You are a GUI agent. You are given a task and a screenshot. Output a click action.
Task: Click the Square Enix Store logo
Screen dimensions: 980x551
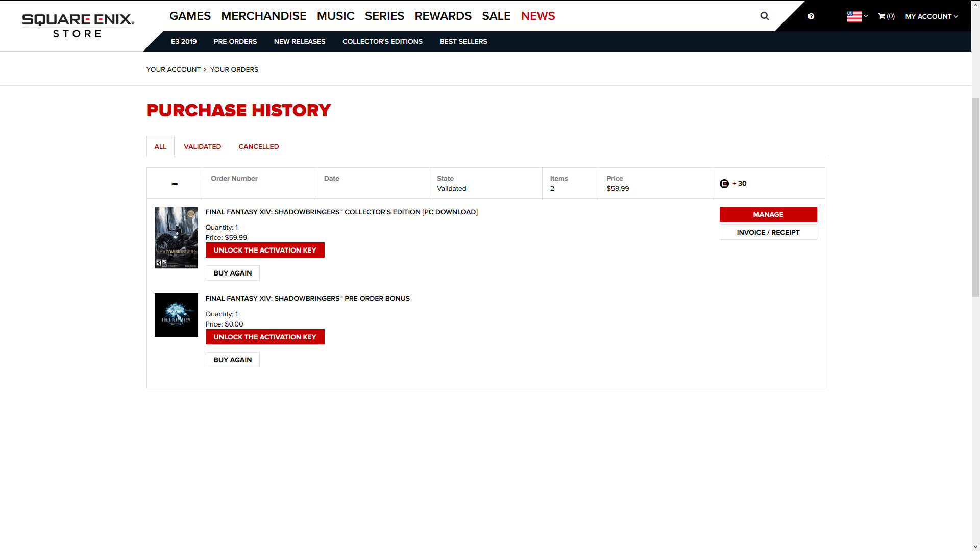point(78,26)
